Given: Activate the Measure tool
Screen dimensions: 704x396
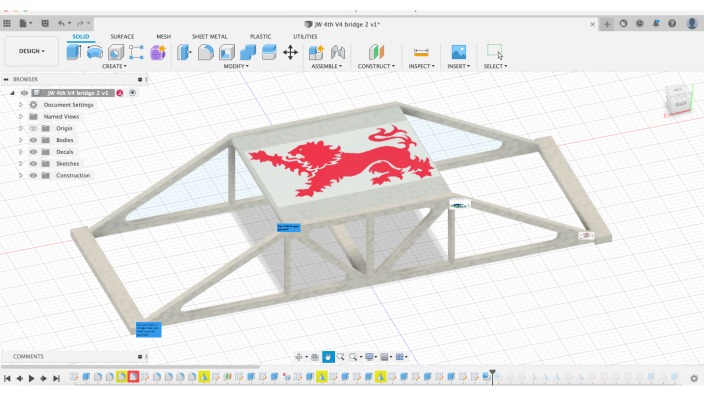Looking at the screenshot, I should tap(421, 52).
